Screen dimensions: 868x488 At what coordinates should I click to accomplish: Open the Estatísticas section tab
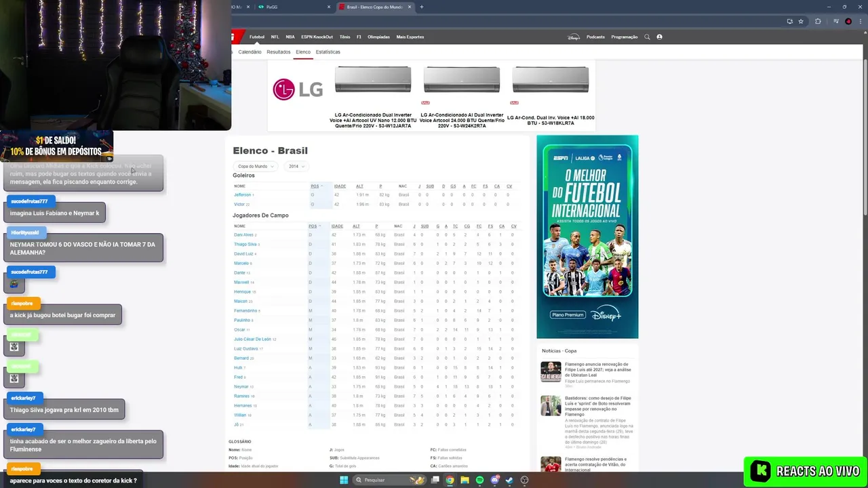click(x=328, y=52)
